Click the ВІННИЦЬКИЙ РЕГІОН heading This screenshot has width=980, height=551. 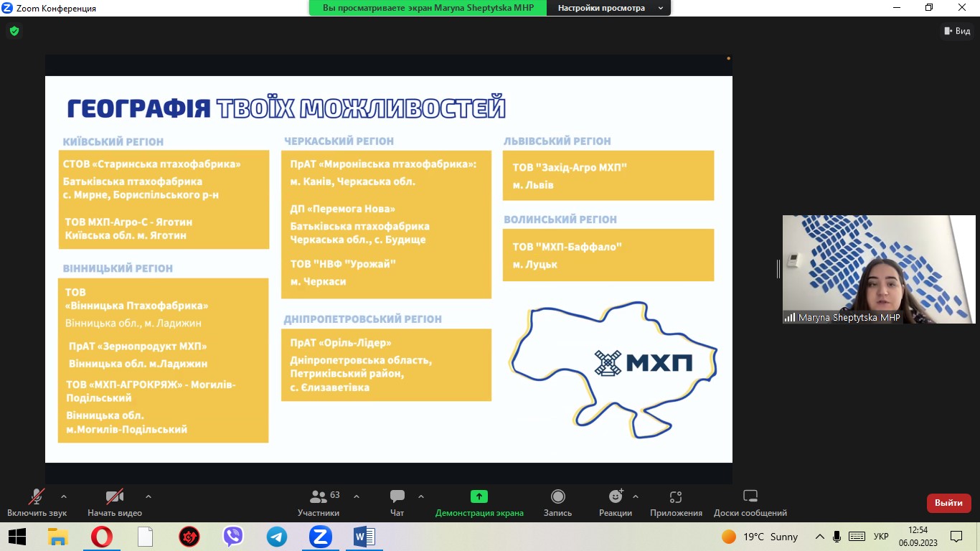[118, 268]
